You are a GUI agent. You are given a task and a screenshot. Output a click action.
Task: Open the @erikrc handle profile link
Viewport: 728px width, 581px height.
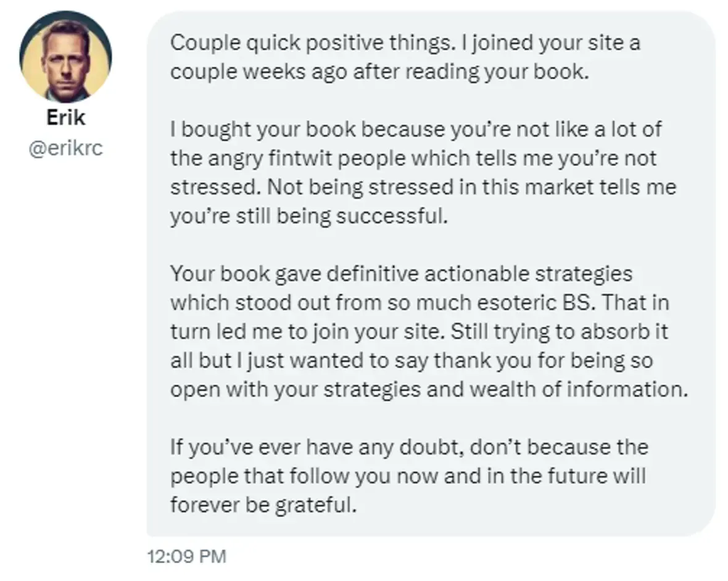click(65, 149)
